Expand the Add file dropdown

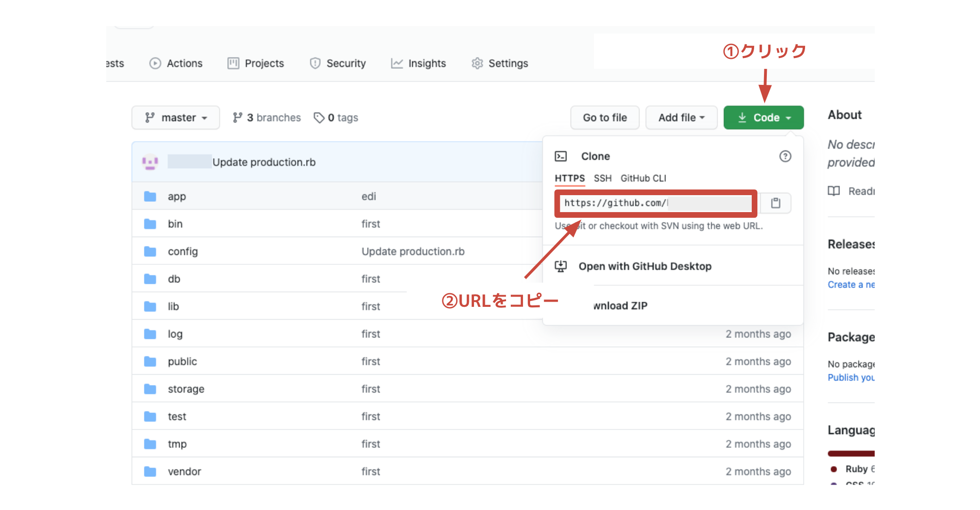[x=681, y=117]
